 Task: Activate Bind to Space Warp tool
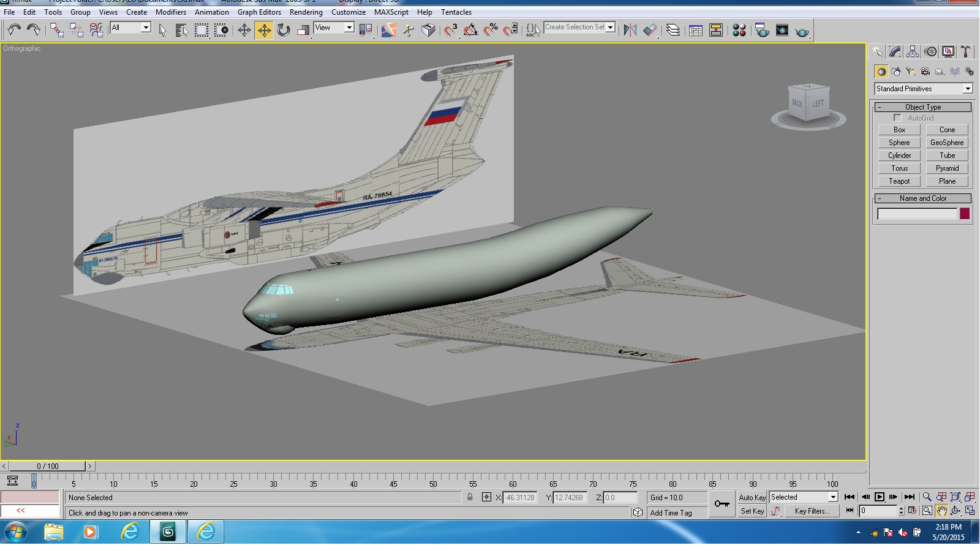click(x=96, y=29)
